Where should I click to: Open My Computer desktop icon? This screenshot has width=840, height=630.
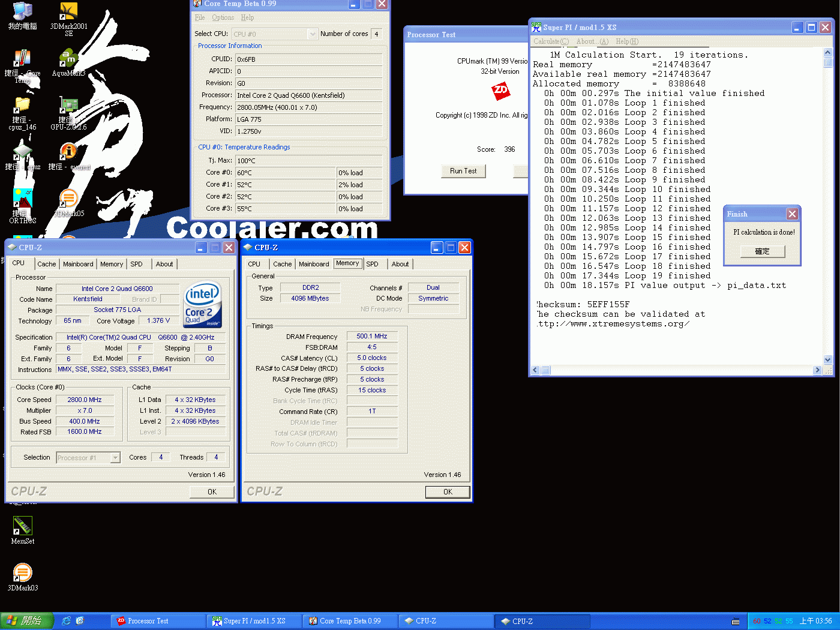(x=22, y=16)
